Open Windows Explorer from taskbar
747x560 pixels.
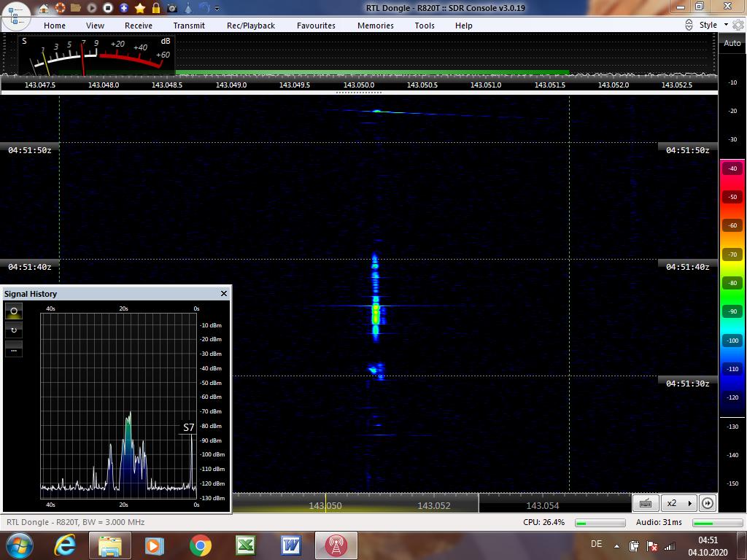coord(110,545)
